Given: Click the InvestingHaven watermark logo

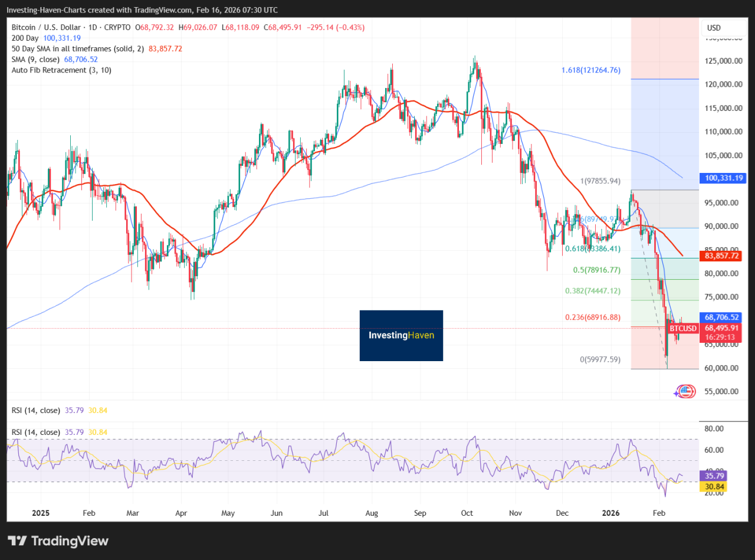Looking at the screenshot, I should pos(401,335).
